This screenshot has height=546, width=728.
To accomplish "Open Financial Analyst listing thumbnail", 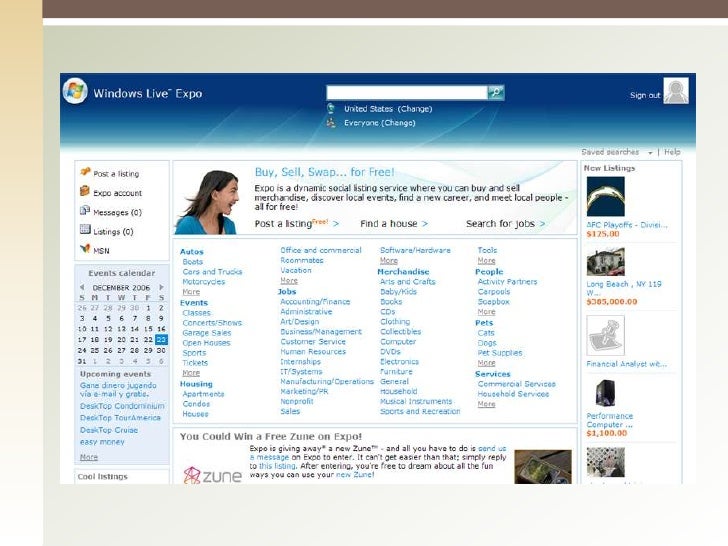I will pyautogui.click(x=605, y=335).
